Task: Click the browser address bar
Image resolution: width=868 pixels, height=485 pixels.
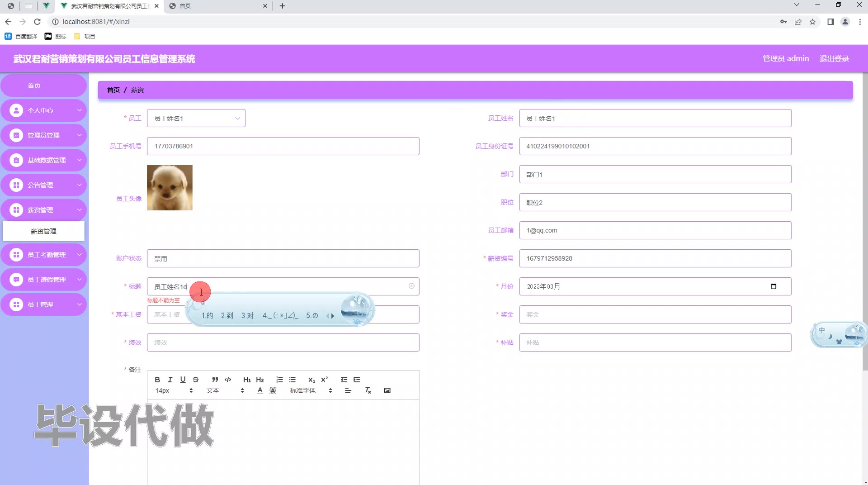Action: [411, 22]
